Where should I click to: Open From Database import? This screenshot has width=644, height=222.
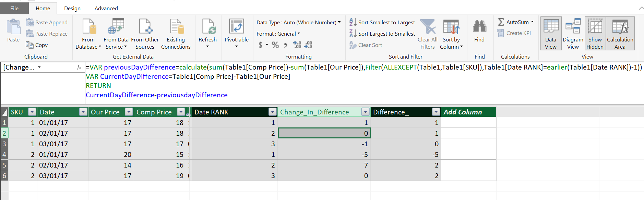(88, 34)
